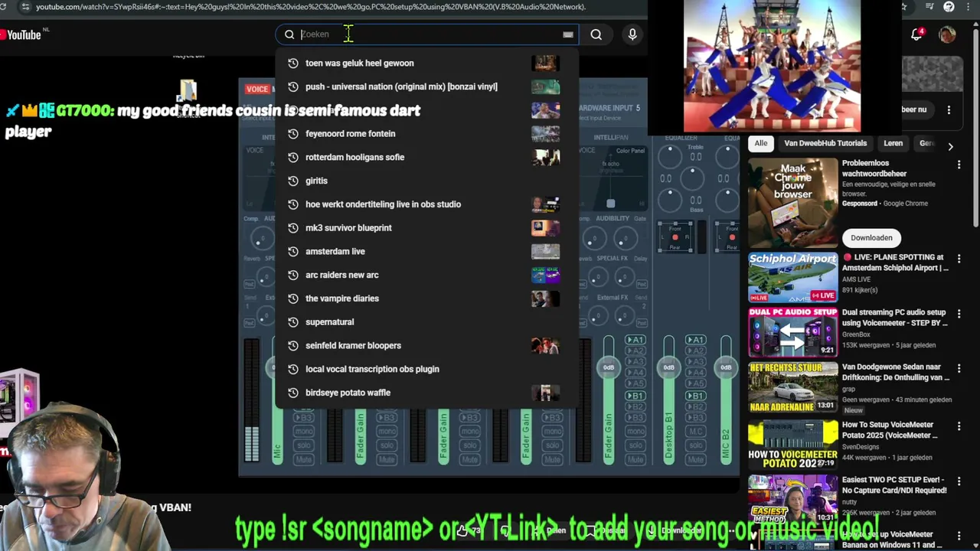Viewport: 980px width, 551px height.
Task: Click the browser address bar URL
Action: (x=311, y=6)
